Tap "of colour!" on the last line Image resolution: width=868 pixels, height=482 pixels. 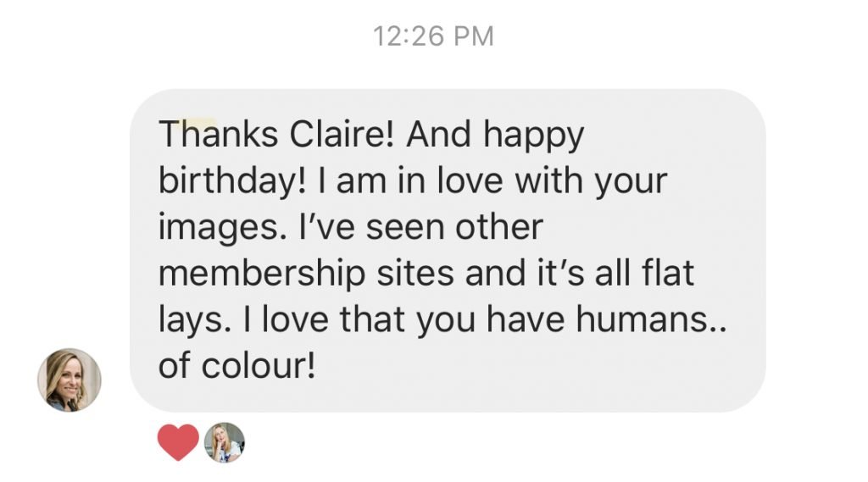click(236, 367)
